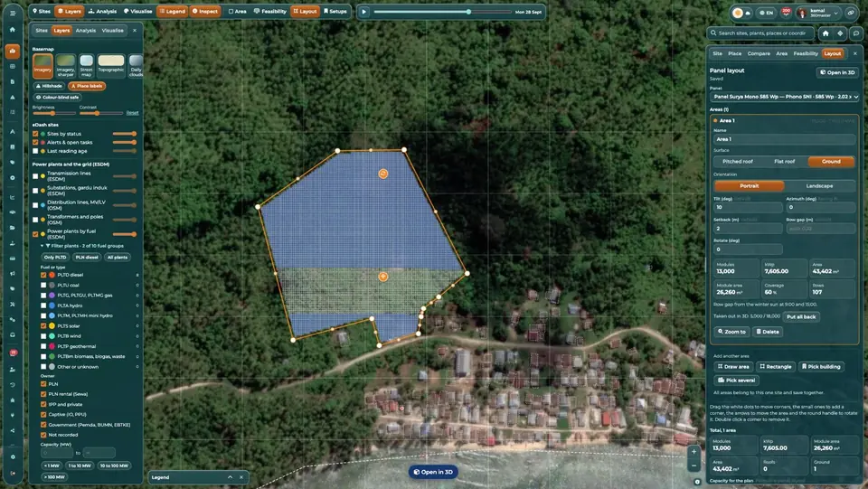This screenshot has height=489, width=868.
Task: Open the kamal user account dropdown
Action: tap(820, 12)
